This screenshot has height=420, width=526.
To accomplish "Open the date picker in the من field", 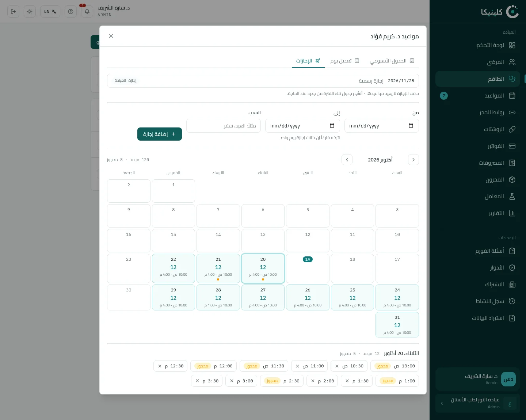I will (411, 126).
